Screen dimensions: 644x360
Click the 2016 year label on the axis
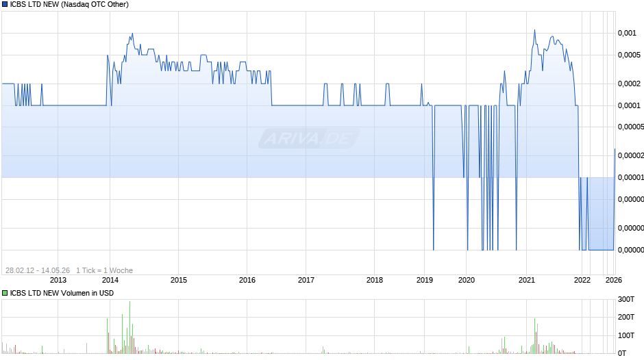(x=247, y=280)
